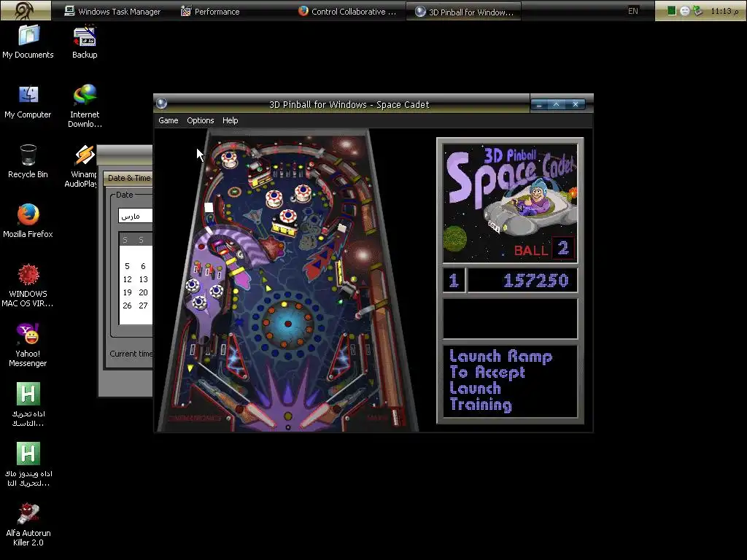Open My Documents desktop icon
747x560 pixels.
(x=28, y=42)
